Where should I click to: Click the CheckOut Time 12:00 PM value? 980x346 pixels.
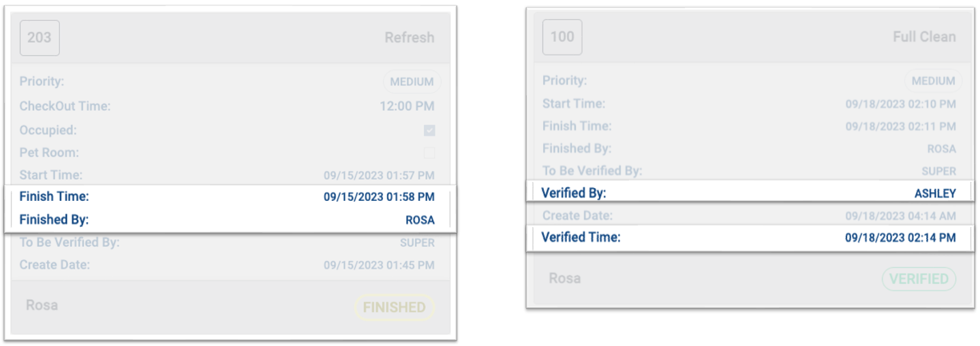(407, 107)
